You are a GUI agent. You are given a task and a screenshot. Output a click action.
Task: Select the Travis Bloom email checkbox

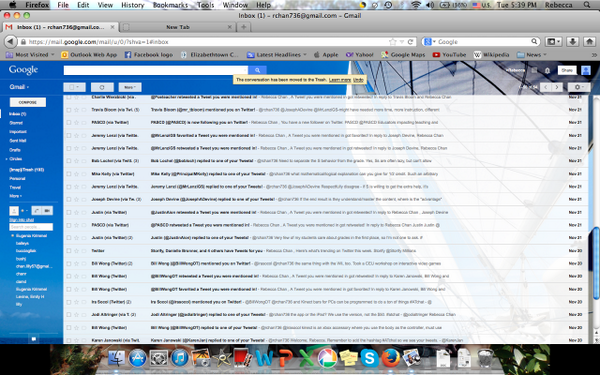[x=69, y=110]
